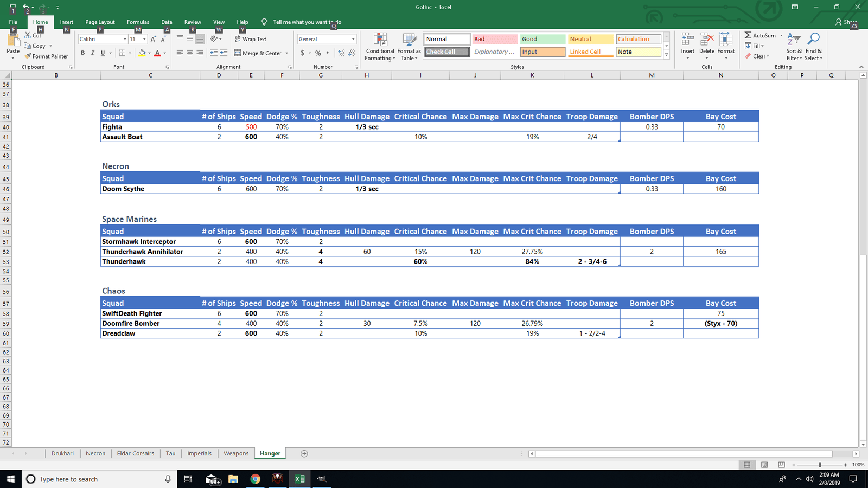The image size is (868, 488).
Task: Click the Format Painter brush icon
Action: (28, 56)
